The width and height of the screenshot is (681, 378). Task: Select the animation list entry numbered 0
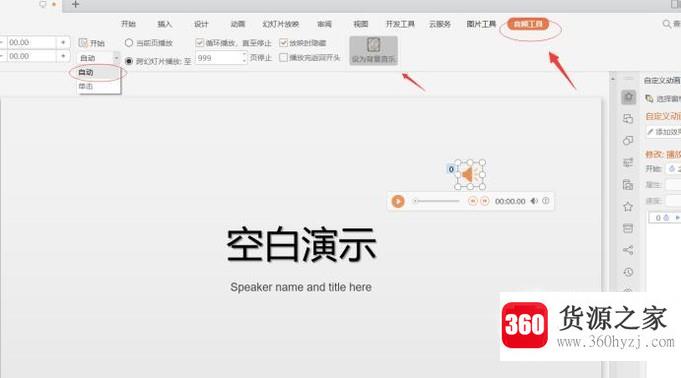pyautogui.click(x=664, y=218)
